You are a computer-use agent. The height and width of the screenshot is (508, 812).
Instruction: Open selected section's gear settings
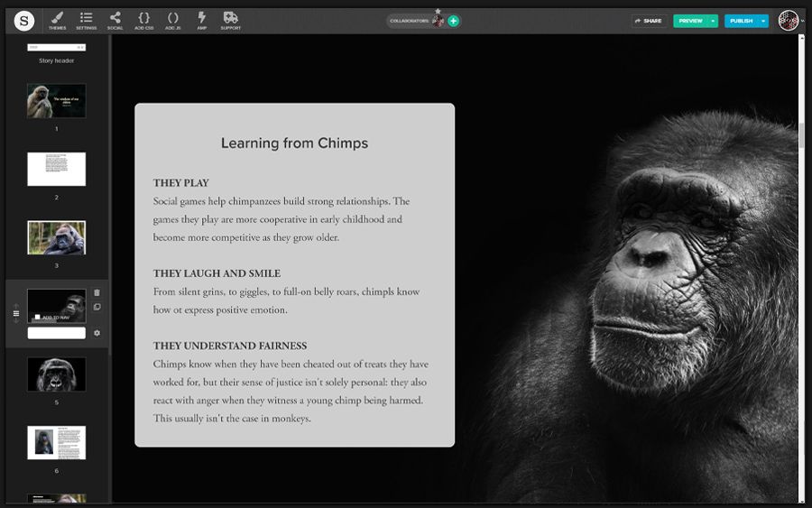(x=97, y=333)
